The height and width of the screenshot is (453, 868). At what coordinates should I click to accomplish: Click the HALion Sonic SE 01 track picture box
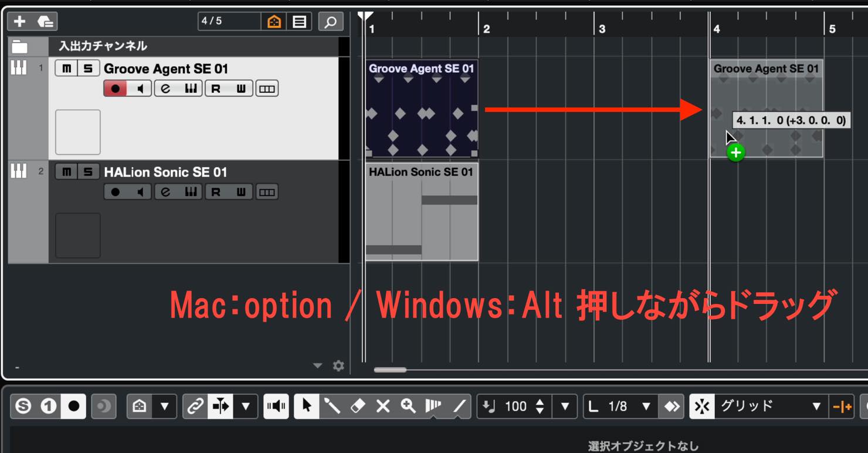tap(78, 235)
